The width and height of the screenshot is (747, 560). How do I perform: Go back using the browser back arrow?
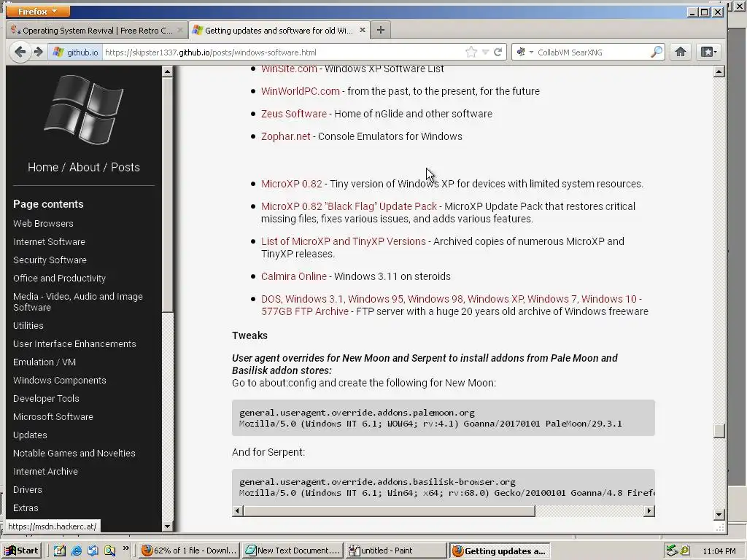[20, 52]
